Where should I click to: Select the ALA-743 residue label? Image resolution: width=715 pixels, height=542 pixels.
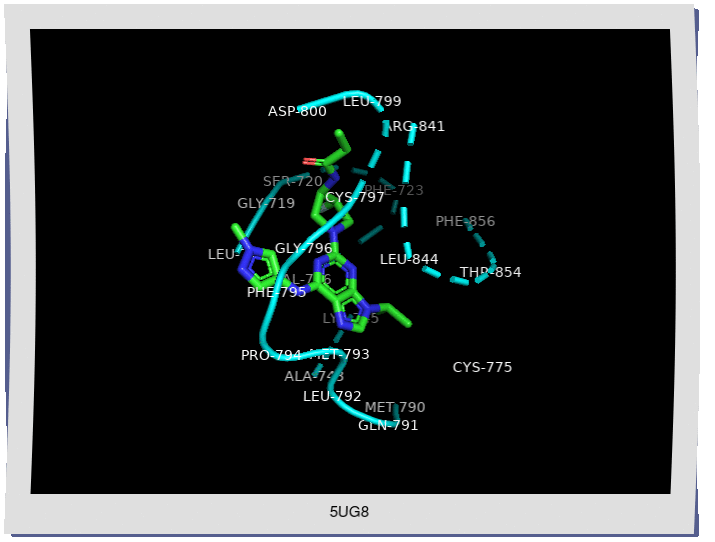[x=314, y=377]
